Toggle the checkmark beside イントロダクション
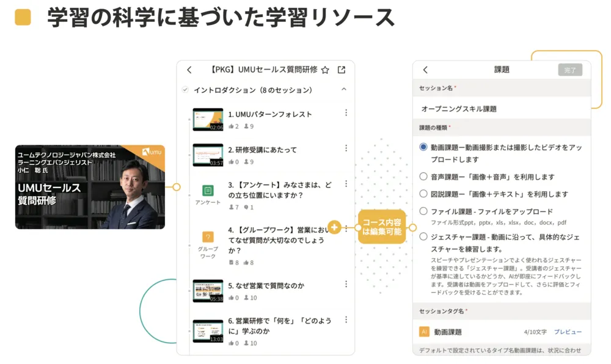The width and height of the screenshot is (611, 364). coord(185,90)
